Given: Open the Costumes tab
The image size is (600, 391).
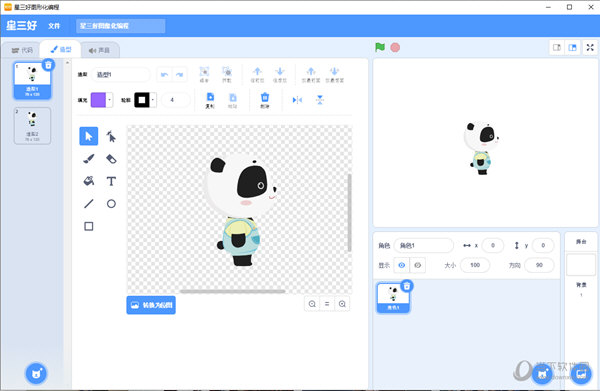Looking at the screenshot, I should click(x=60, y=49).
